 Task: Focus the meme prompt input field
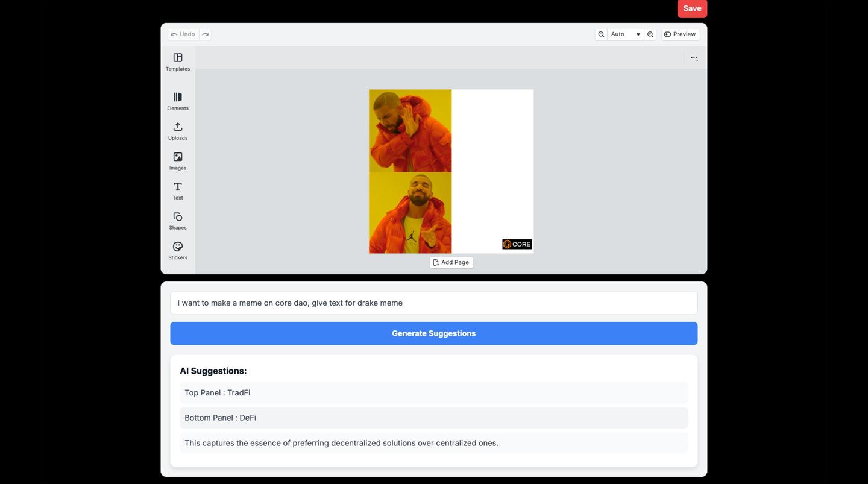434,303
